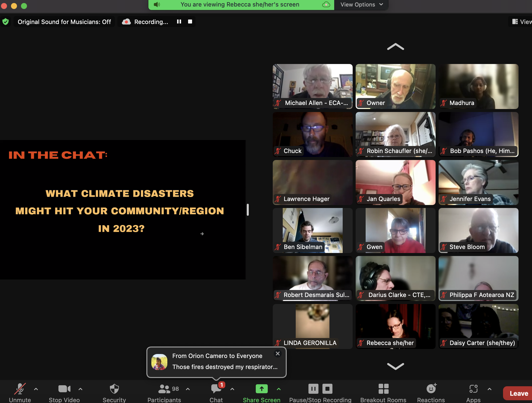Select Bob Pashos's video tile
The height and width of the screenshot is (403, 532).
[x=479, y=134]
